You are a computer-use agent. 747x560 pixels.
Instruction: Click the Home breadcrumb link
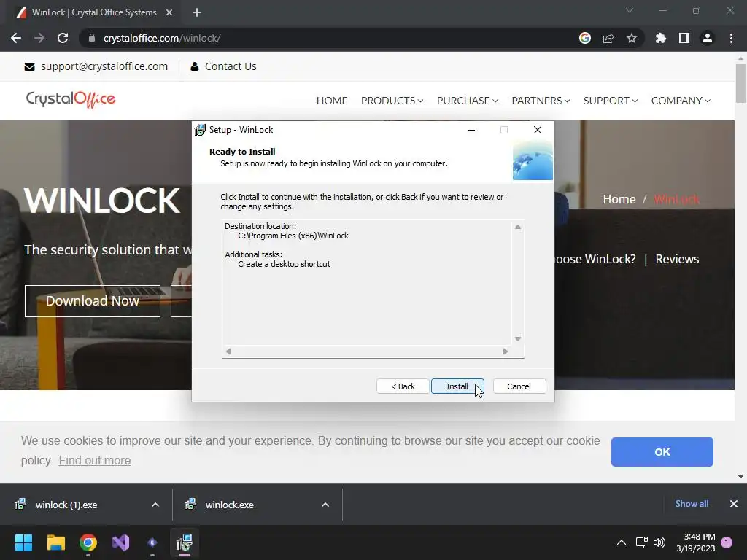coord(619,199)
